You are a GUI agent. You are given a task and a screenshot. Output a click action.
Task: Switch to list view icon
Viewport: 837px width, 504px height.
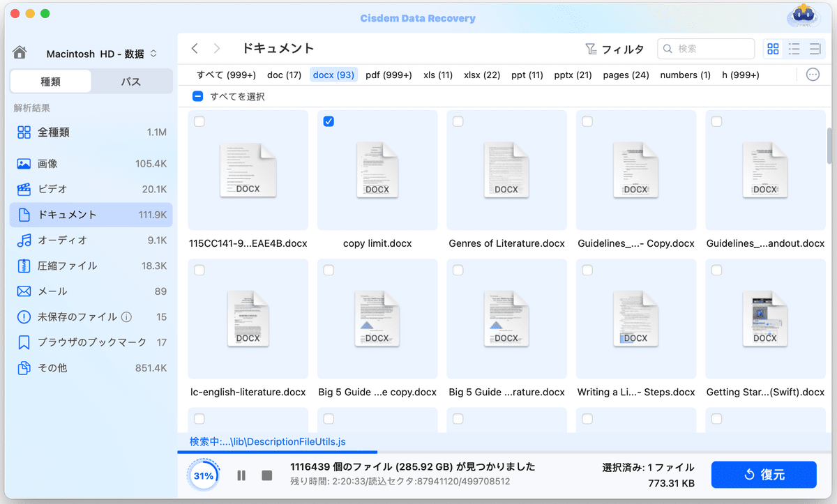click(x=794, y=49)
